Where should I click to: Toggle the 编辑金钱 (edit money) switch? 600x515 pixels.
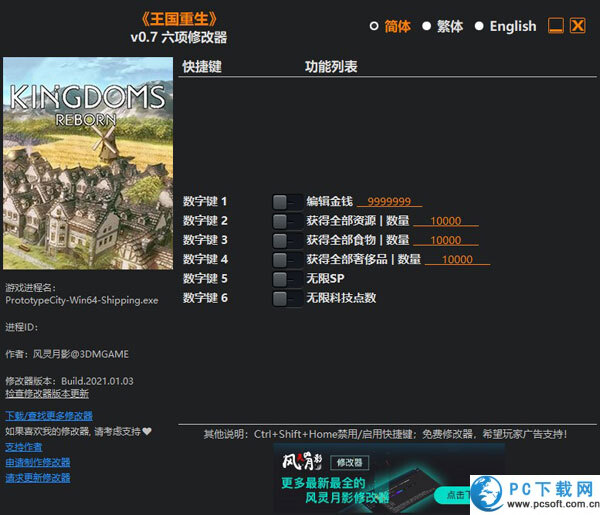(x=286, y=202)
